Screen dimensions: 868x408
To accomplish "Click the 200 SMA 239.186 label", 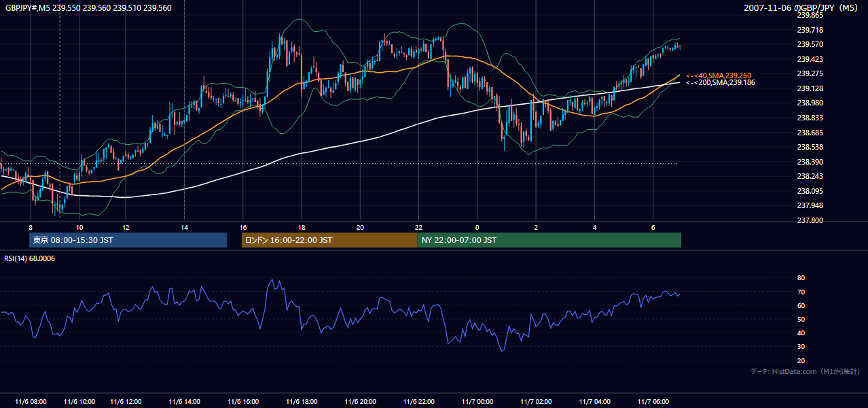I will 720,82.
